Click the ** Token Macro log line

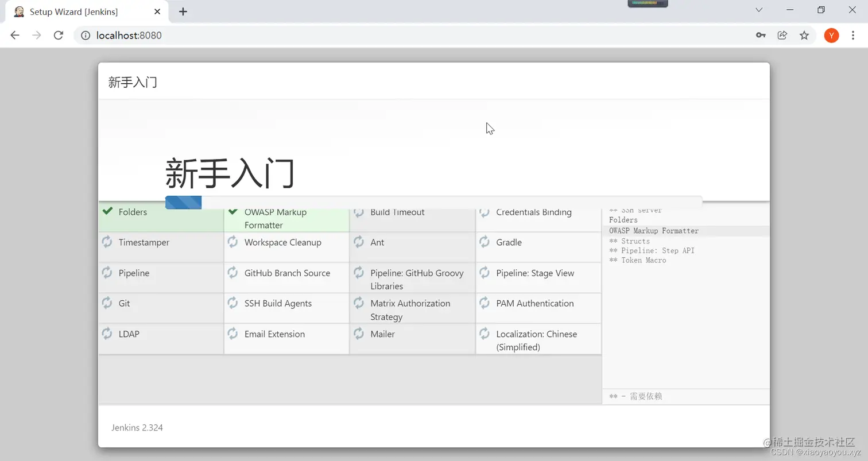point(638,260)
